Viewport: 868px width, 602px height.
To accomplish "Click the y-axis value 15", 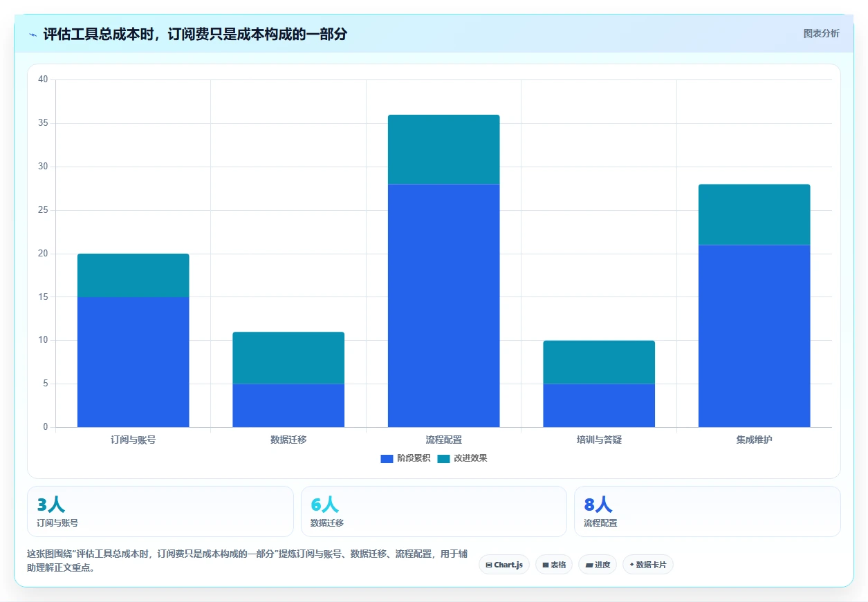I will (43, 297).
